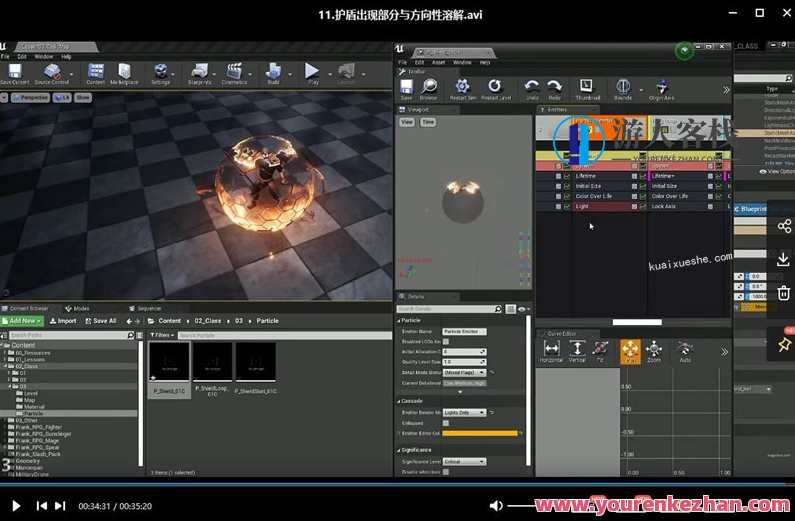Click the Undo icon in Cascade
The height and width of the screenshot is (521, 795).
(532, 87)
